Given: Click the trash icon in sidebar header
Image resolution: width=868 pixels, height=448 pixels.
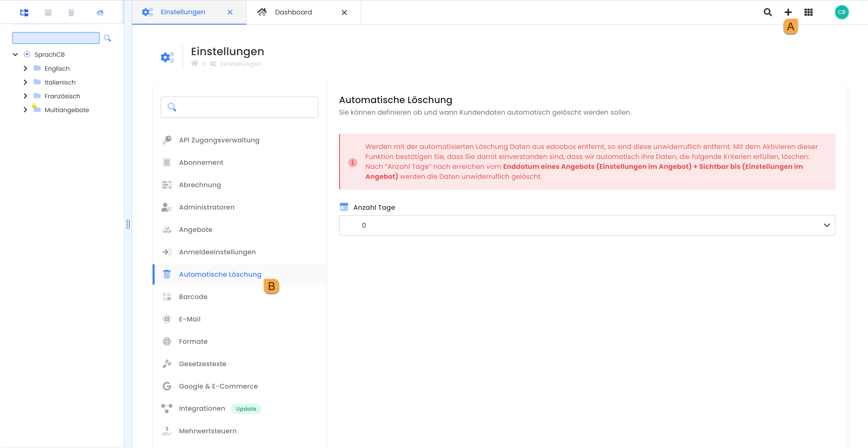Looking at the screenshot, I should [71, 12].
